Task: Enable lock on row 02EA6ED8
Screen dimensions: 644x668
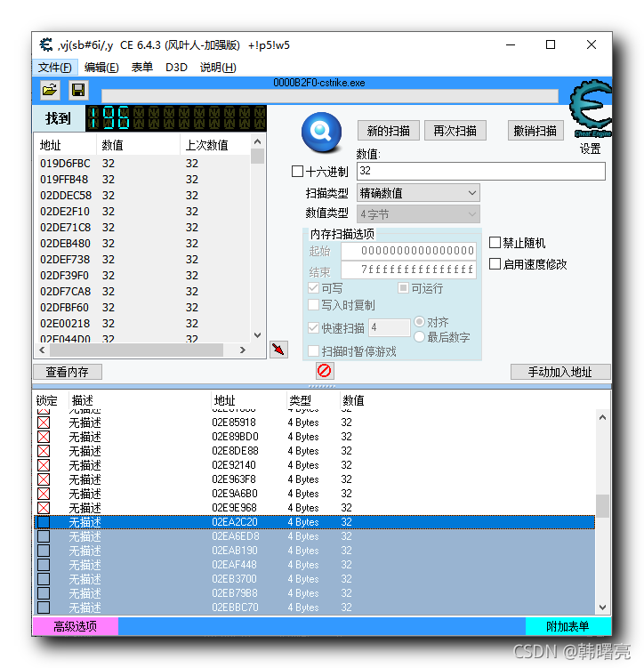Action: pos(44,536)
